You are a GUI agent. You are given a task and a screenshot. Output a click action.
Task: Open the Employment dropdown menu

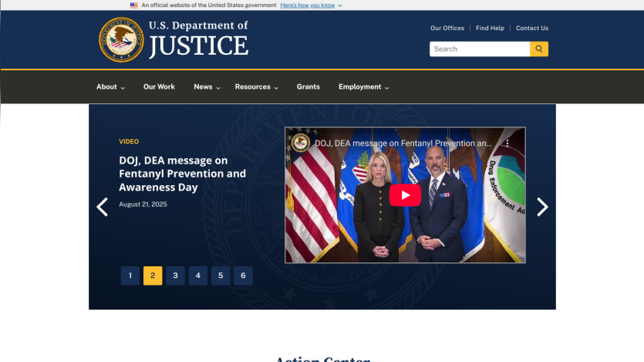[x=363, y=86]
